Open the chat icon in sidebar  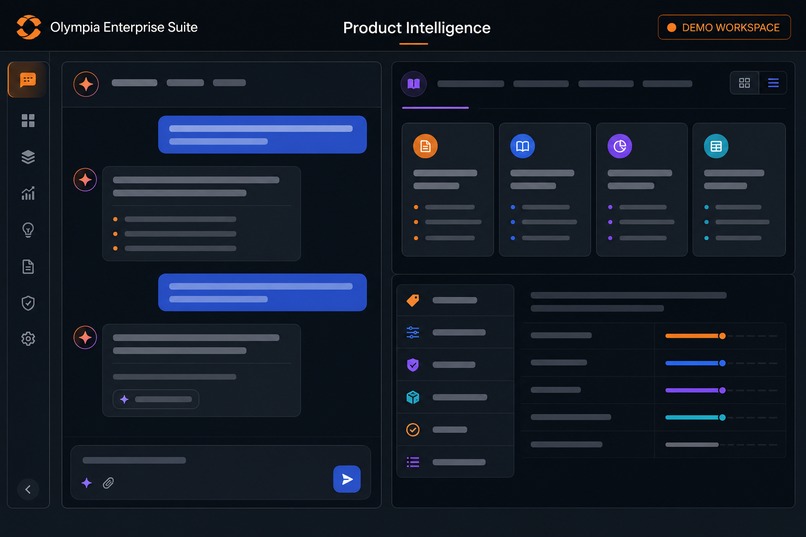pyautogui.click(x=28, y=80)
